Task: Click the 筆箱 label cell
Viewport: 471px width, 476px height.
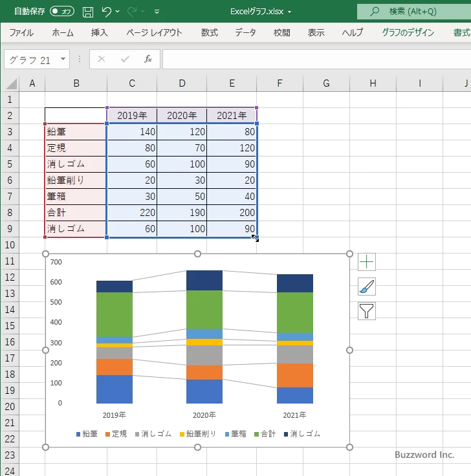Action: [76, 197]
